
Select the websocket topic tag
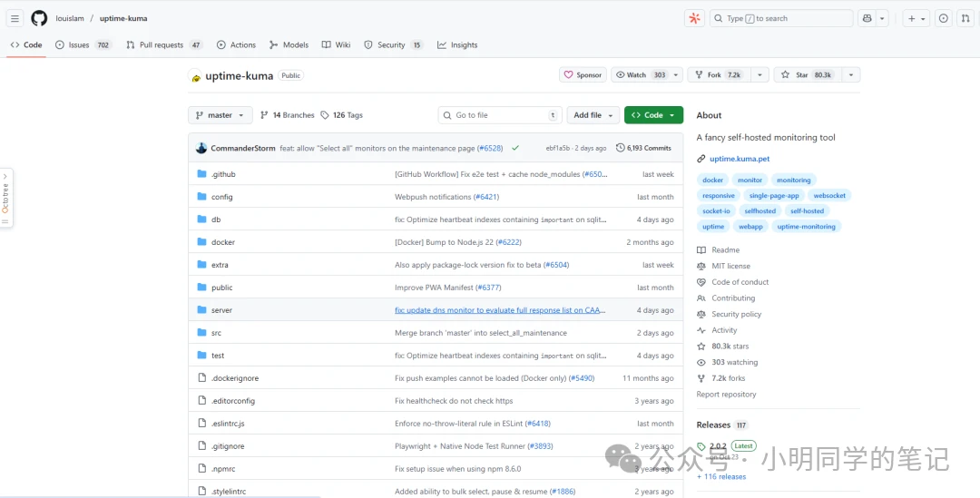coord(829,196)
